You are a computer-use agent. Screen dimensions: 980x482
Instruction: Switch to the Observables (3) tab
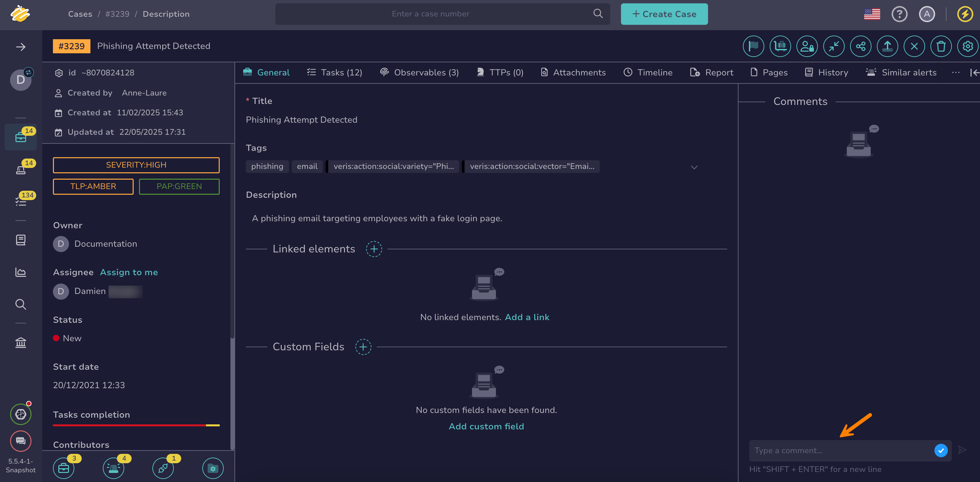click(419, 72)
